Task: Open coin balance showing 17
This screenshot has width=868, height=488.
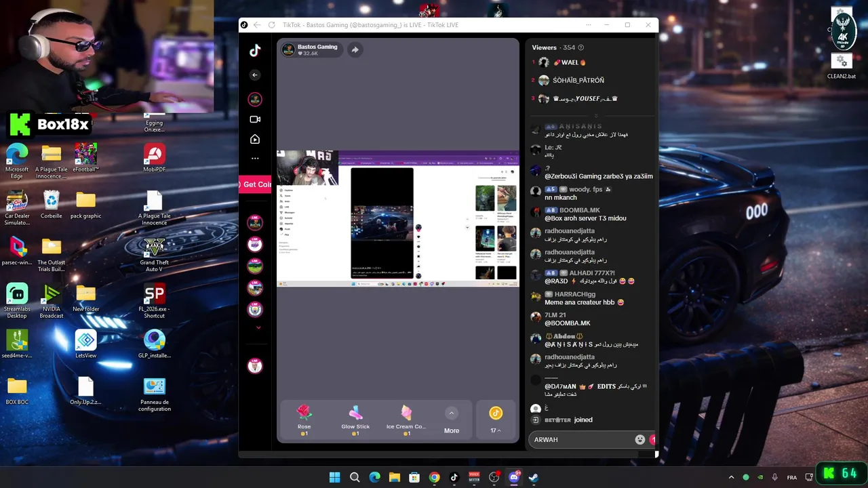Action: click(x=496, y=420)
